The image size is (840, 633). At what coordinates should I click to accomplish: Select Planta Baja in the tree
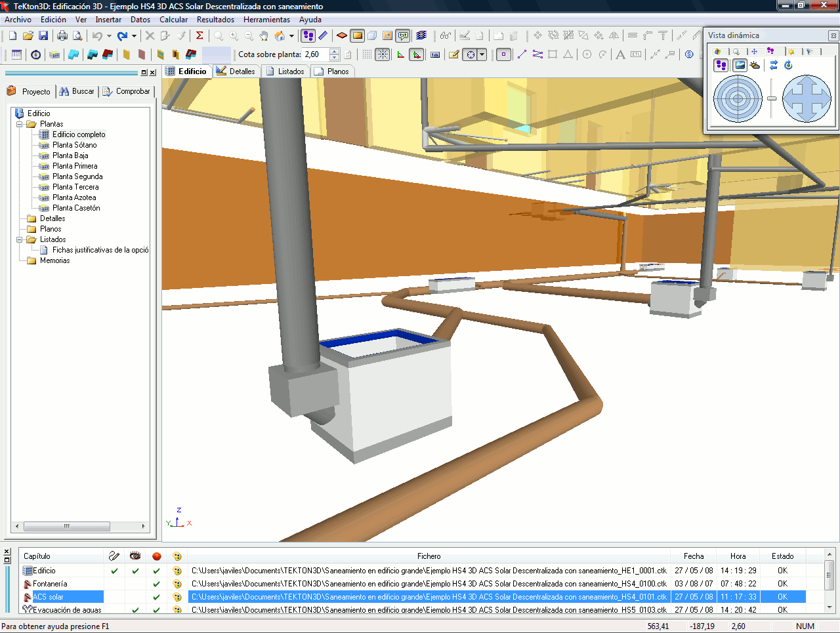(70, 155)
